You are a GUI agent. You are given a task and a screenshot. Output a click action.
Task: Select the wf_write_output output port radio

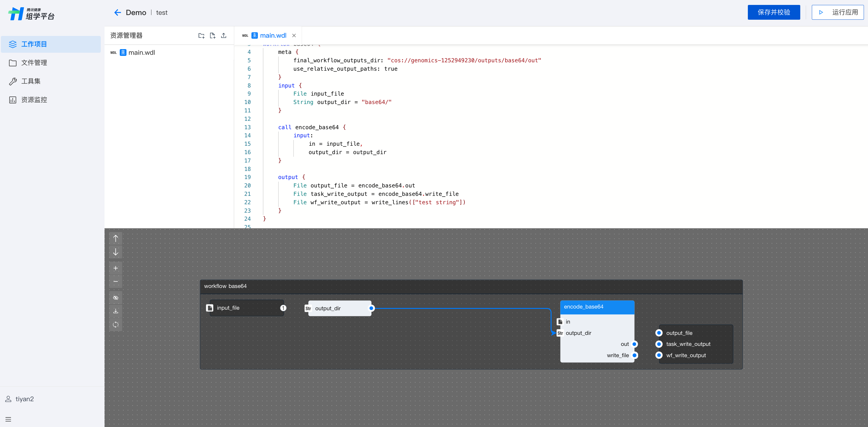pos(659,355)
